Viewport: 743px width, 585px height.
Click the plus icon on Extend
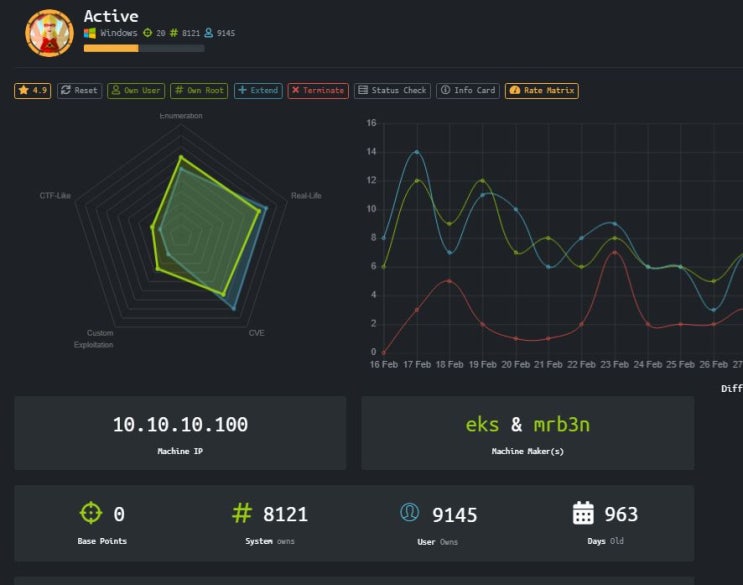click(242, 90)
